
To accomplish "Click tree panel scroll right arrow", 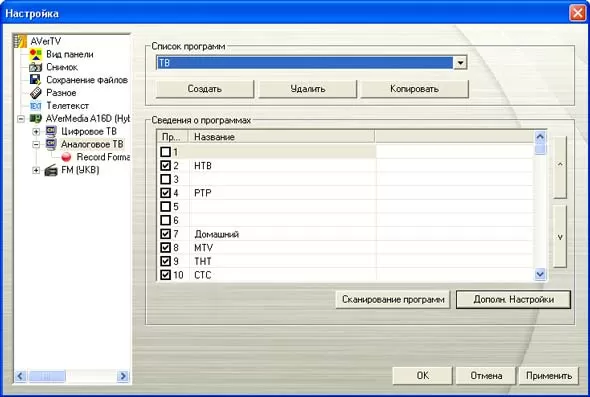I will pos(123,376).
